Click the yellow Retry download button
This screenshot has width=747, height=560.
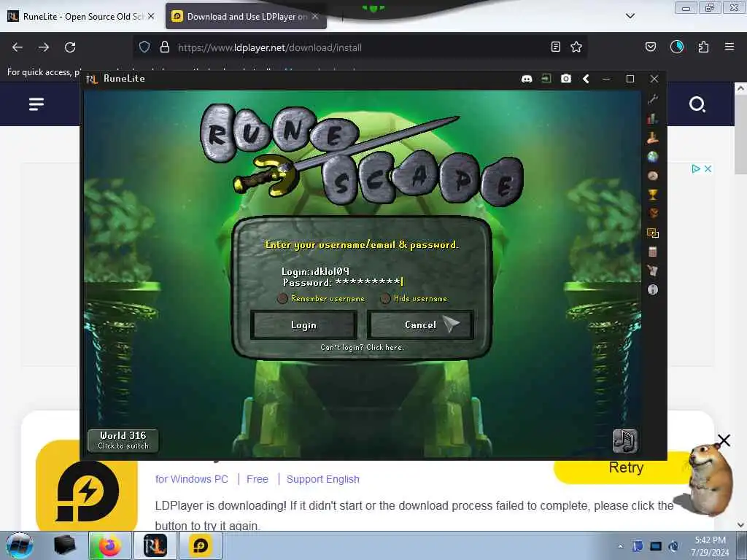(626, 467)
